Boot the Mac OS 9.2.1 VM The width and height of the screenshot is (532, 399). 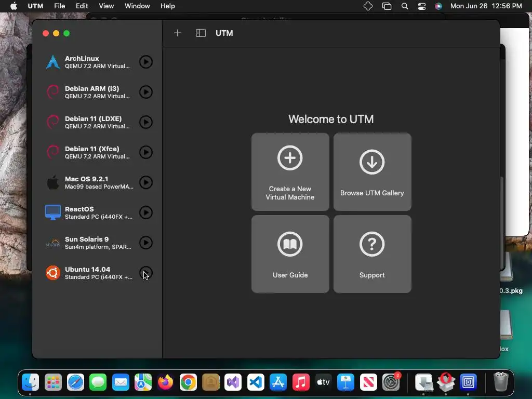point(146,182)
